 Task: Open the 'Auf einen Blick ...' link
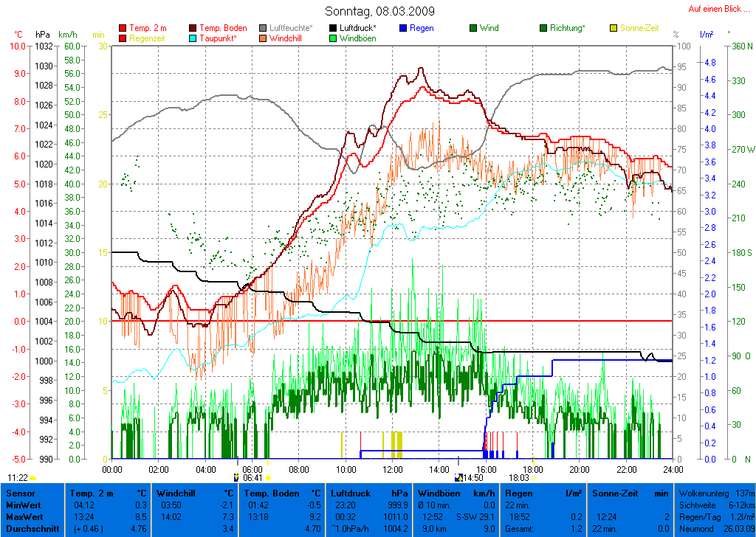pos(718,9)
